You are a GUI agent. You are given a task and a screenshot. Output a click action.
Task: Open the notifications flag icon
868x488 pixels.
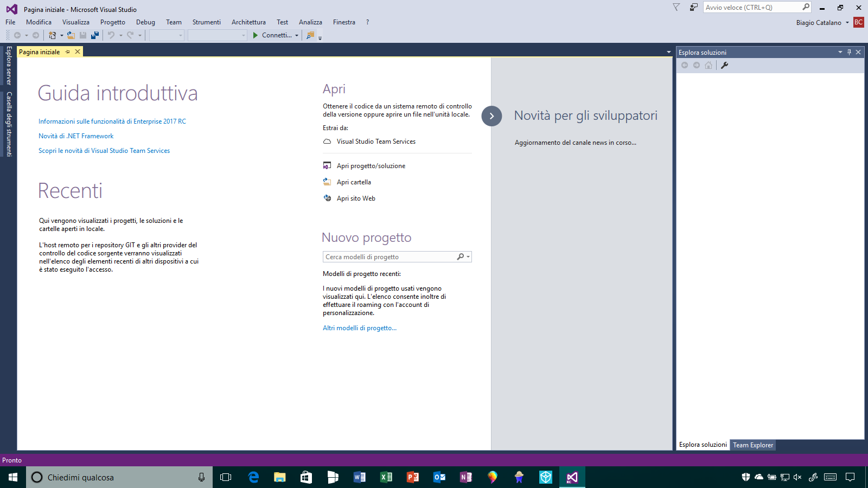676,7
